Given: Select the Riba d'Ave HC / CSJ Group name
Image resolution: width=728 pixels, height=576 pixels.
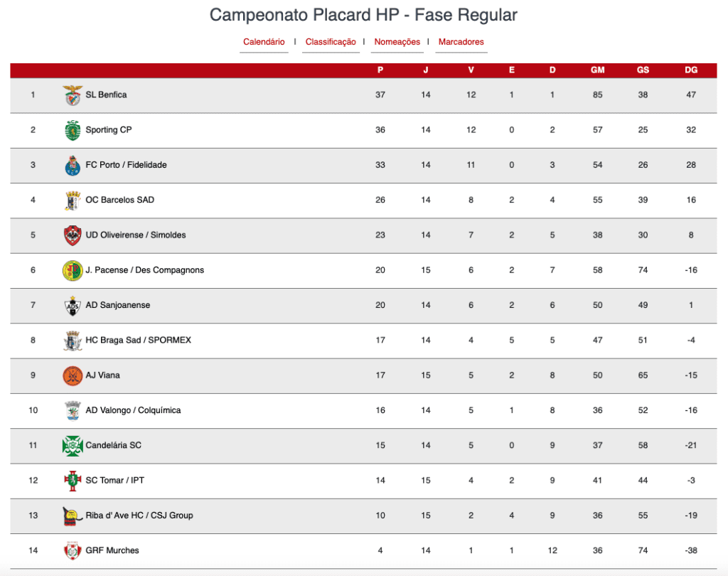Looking at the screenshot, I should tap(139, 515).
